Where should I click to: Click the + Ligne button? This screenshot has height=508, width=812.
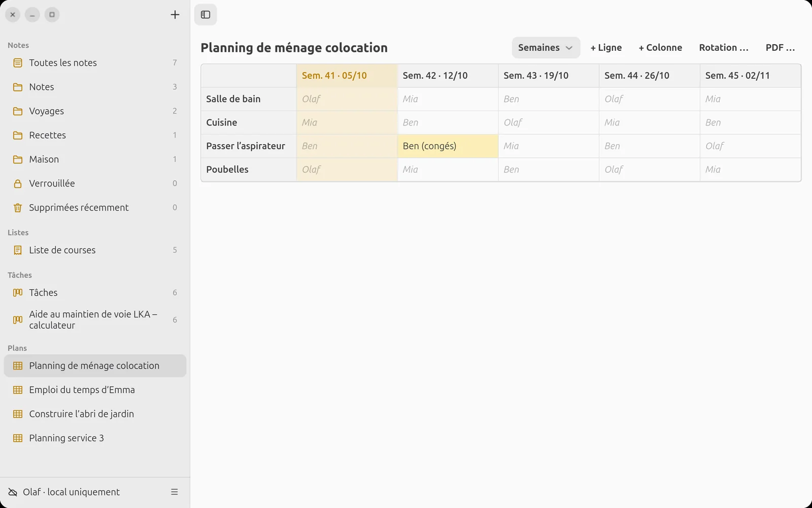[606, 48]
